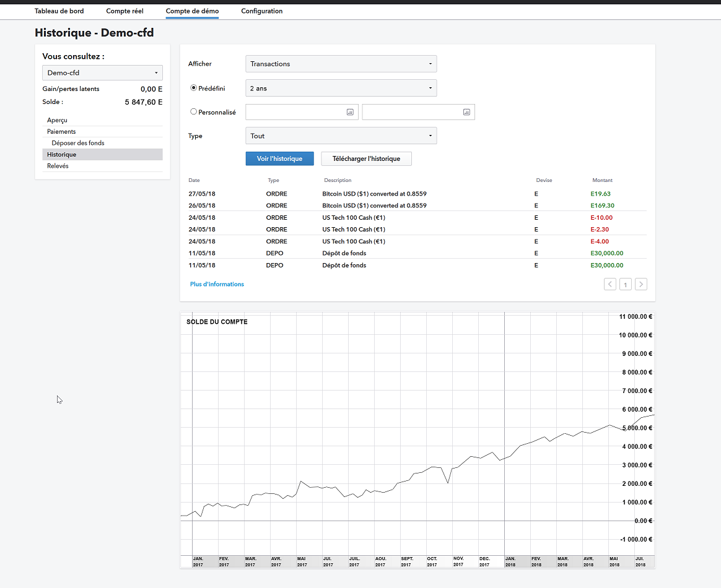Click the Voir l'historique button
The image size is (721, 588).
click(x=279, y=158)
